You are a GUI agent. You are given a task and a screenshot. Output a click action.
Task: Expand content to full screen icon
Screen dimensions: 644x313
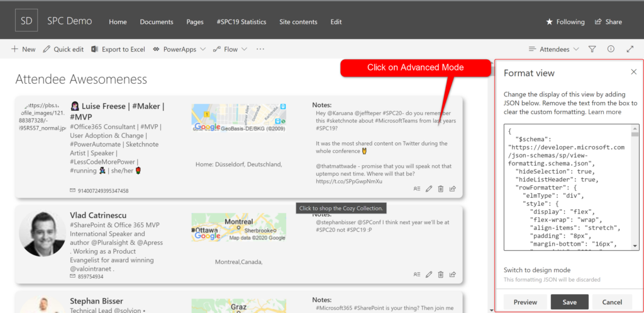[x=630, y=49]
